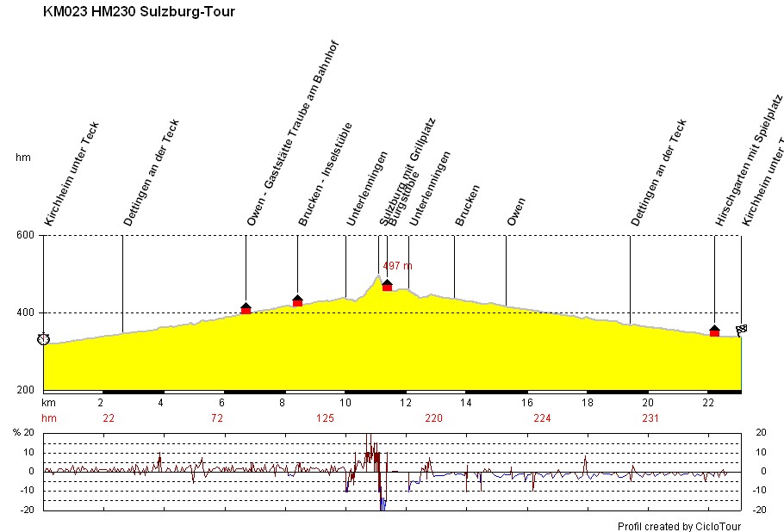Click the Burgstüble waypoint label
Screen dimensions: 784x532
(403, 199)
